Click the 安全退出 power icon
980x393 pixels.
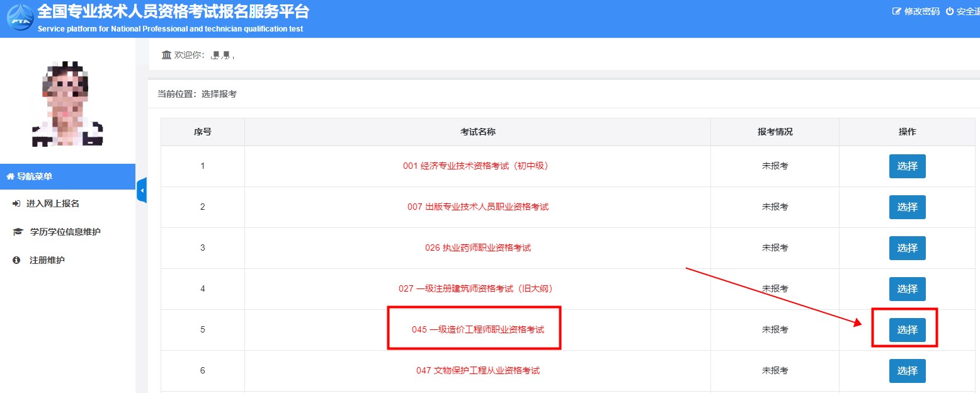(950, 11)
